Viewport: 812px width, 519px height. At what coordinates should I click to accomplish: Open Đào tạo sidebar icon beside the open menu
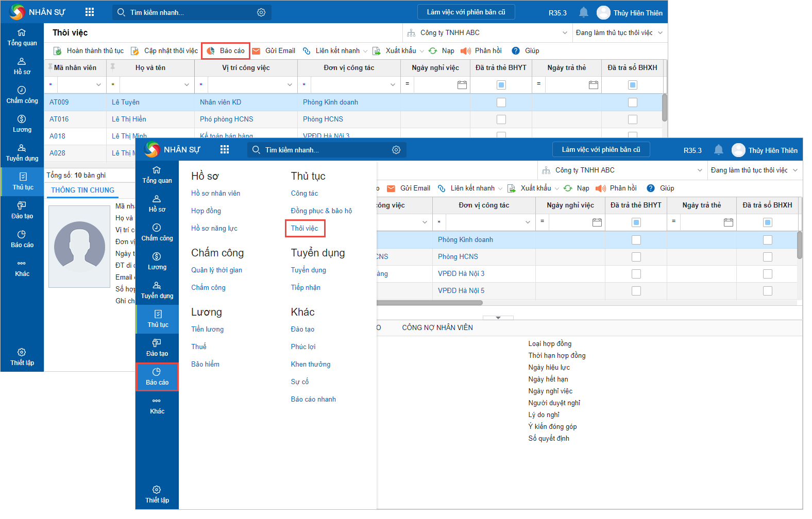click(157, 348)
